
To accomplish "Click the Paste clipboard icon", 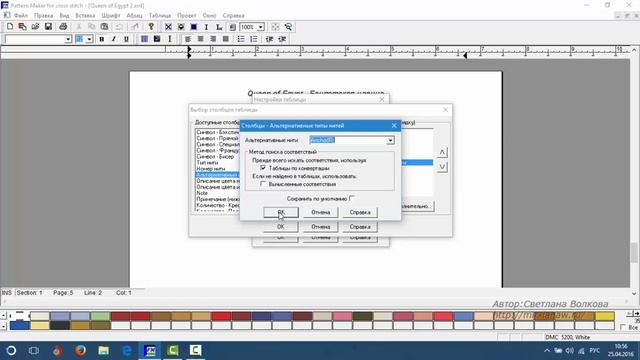I will click(104, 27).
